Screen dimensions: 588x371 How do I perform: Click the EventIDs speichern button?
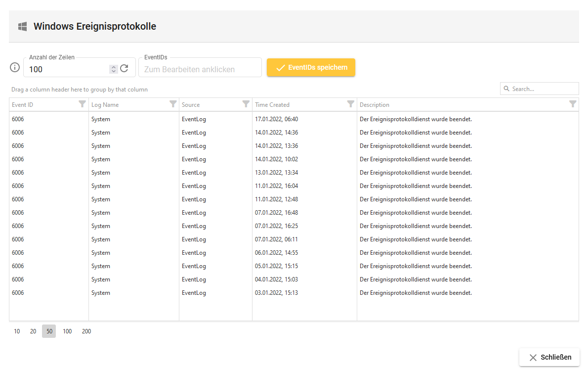pos(311,68)
